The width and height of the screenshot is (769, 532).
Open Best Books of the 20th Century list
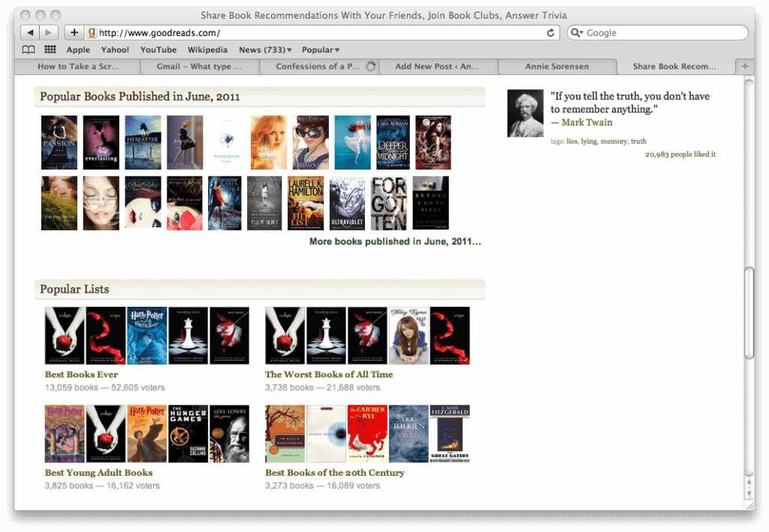click(335, 472)
